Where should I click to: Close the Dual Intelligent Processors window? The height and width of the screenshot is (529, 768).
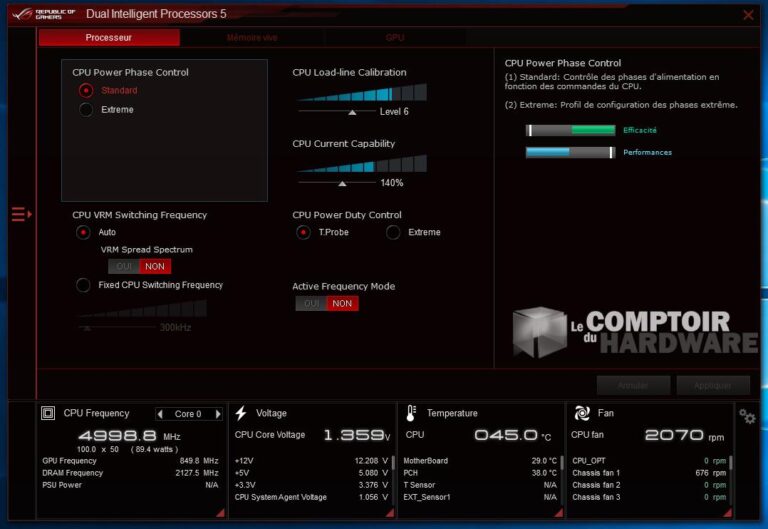[x=748, y=15]
